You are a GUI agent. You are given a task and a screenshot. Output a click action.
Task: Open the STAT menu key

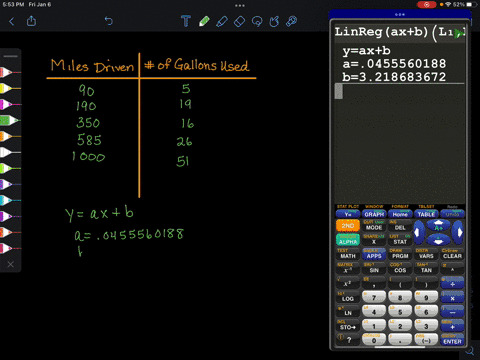pos(400,241)
